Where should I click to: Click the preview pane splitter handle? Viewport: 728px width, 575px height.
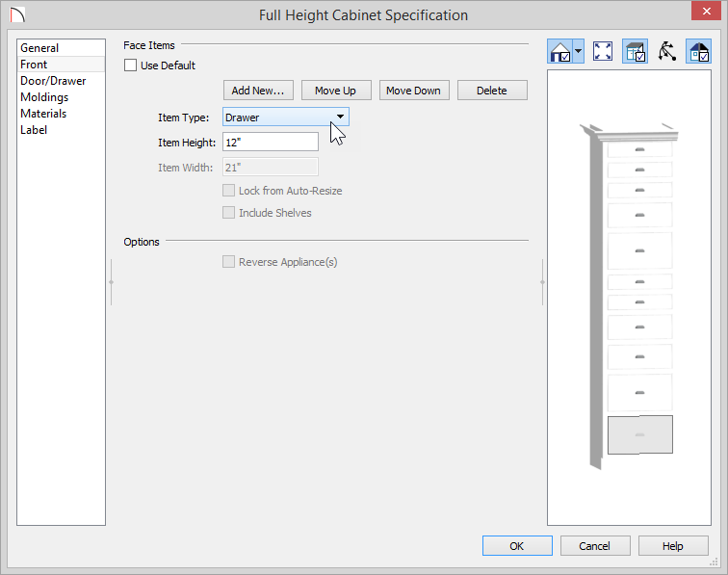[x=542, y=282]
